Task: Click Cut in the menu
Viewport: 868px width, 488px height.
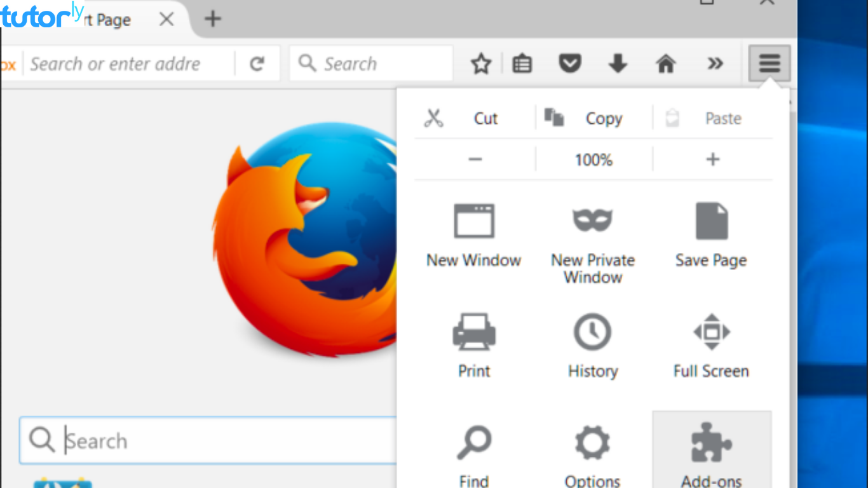Action: [x=474, y=118]
